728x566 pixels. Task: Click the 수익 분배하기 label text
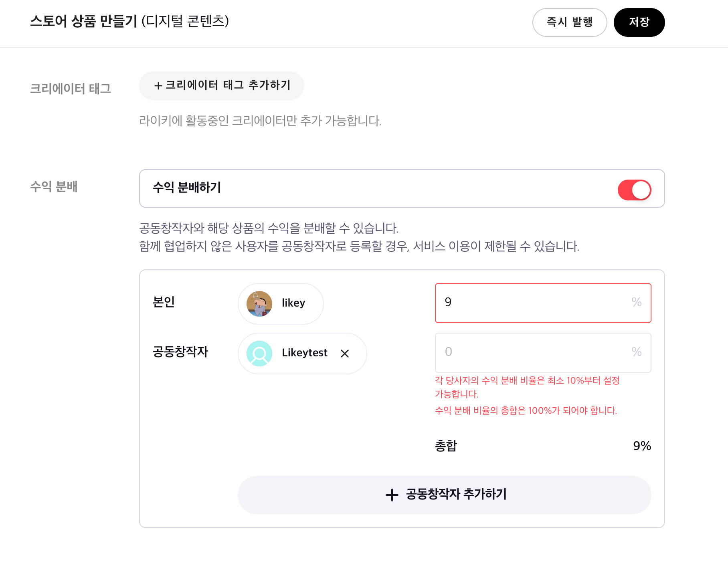click(x=187, y=187)
